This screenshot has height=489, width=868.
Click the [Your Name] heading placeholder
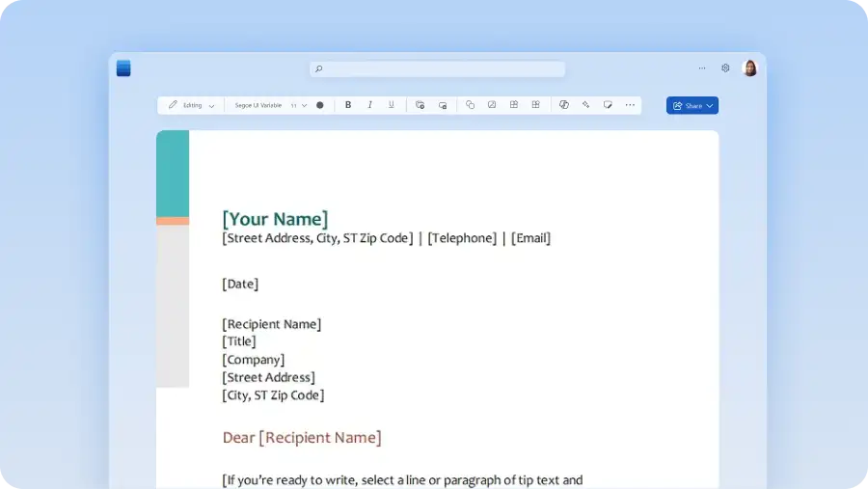[x=275, y=219]
